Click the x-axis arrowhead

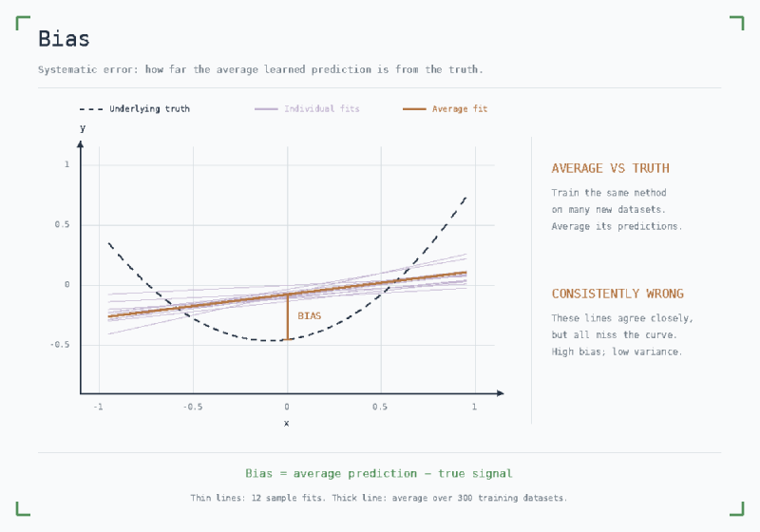click(501, 393)
